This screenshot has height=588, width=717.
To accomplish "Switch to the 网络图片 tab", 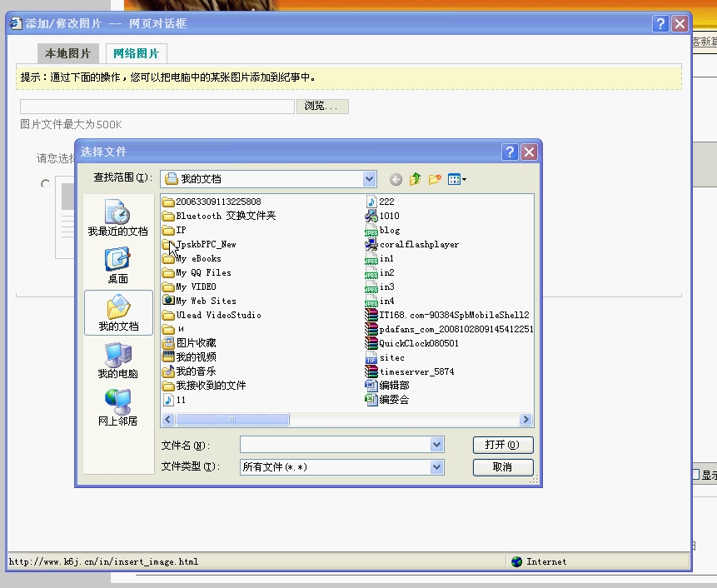I will click(x=136, y=53).
